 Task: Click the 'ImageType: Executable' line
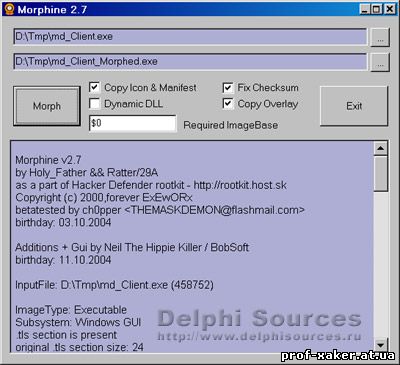71,310
